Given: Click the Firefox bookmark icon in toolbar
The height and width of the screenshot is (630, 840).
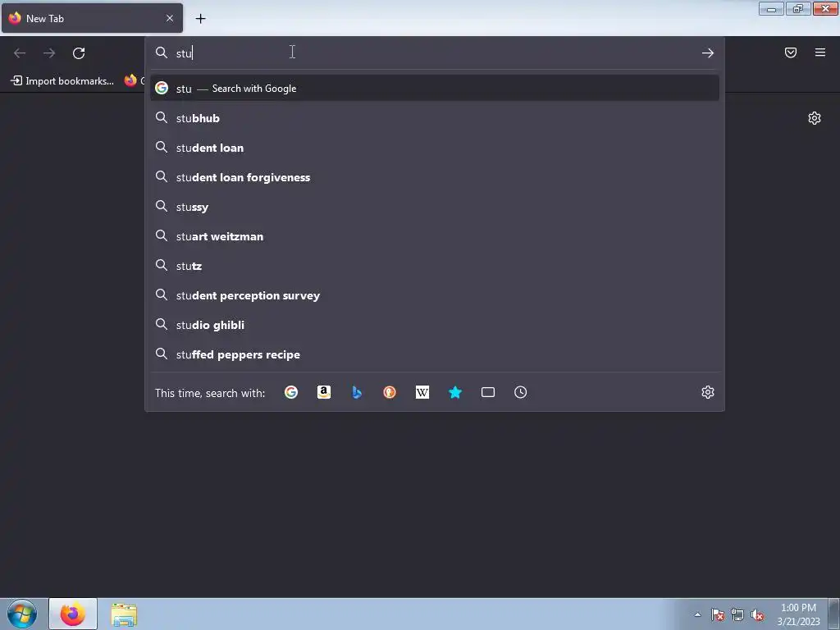Looking at the screenshot, I should click(x=130, y=80).
